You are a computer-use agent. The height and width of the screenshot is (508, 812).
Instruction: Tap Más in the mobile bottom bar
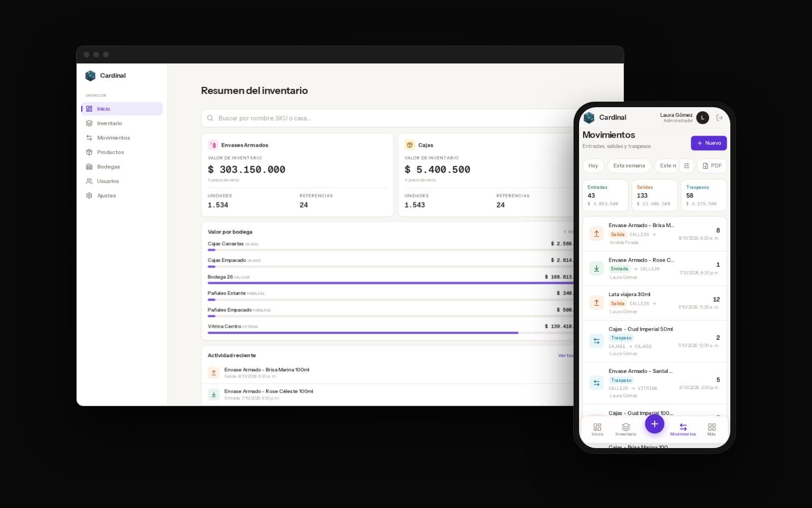pyautogui.click(x=712, y=430)
